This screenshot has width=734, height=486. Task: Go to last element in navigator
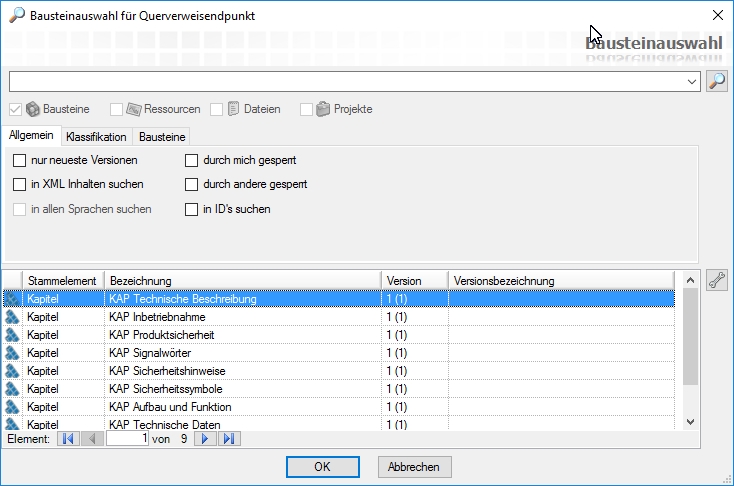point(229,439)
